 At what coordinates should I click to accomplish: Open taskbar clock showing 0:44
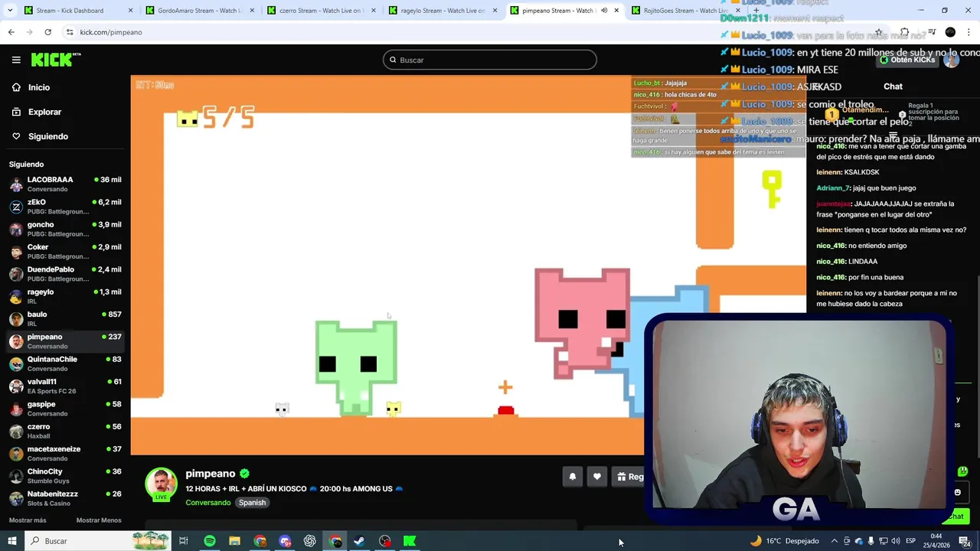point(936,541)
